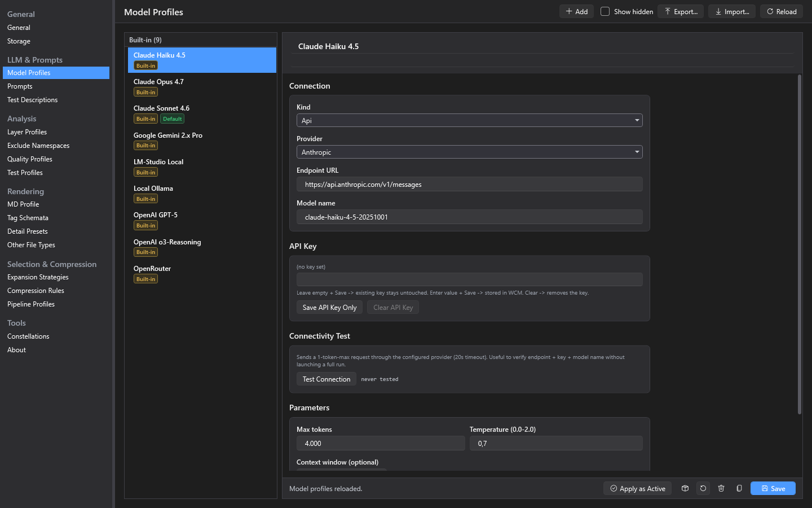The height and width of the screenshot is (508, 812).
Task: Click the reset arrow icon beside the trash
Action: click(703, 488)
